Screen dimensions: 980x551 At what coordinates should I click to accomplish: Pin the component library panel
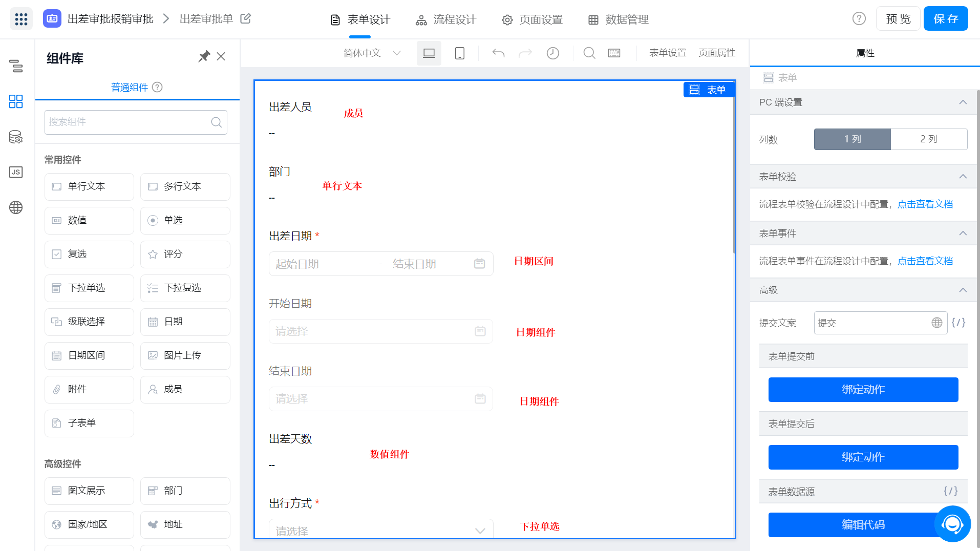[204, 56]
